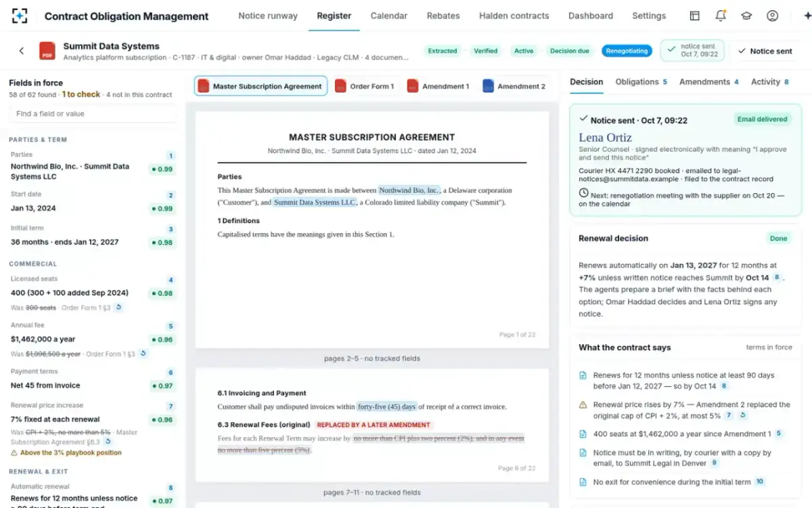Click the document icon beside 'No exit for convenience'
812x508 pixels.
coord(583,482)
